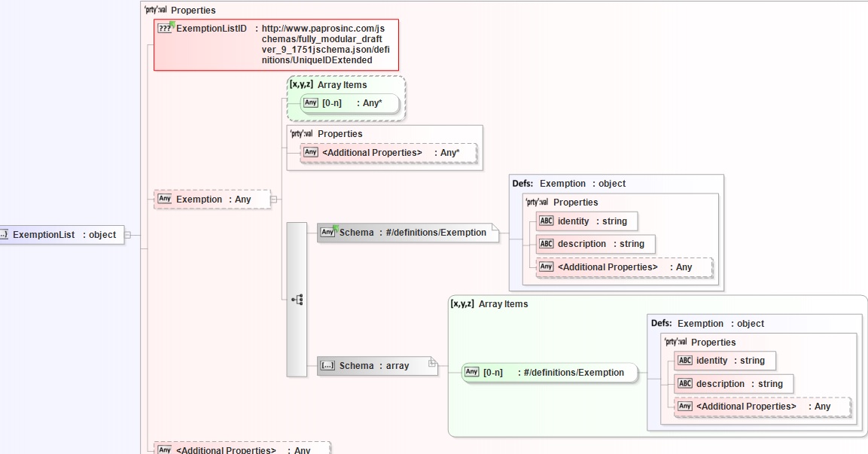Toggle the expander on Schema : array
868x454 pixels.
tap(432, 363)
